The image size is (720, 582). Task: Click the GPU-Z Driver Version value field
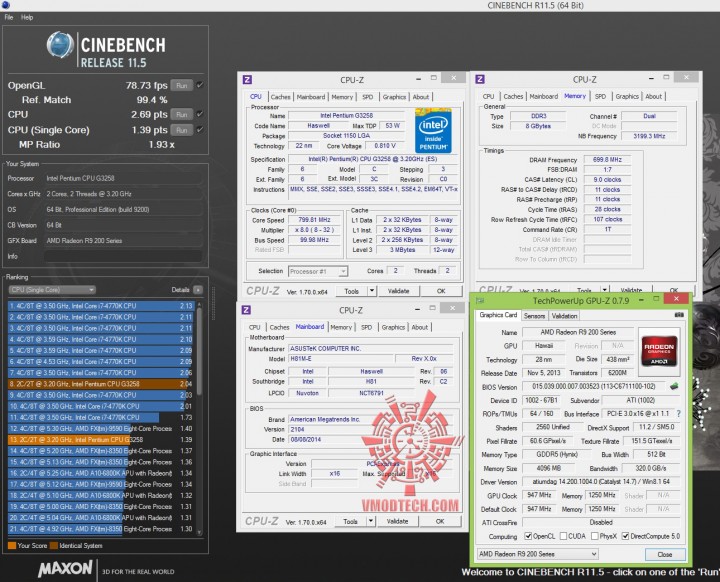pos(601,481)
